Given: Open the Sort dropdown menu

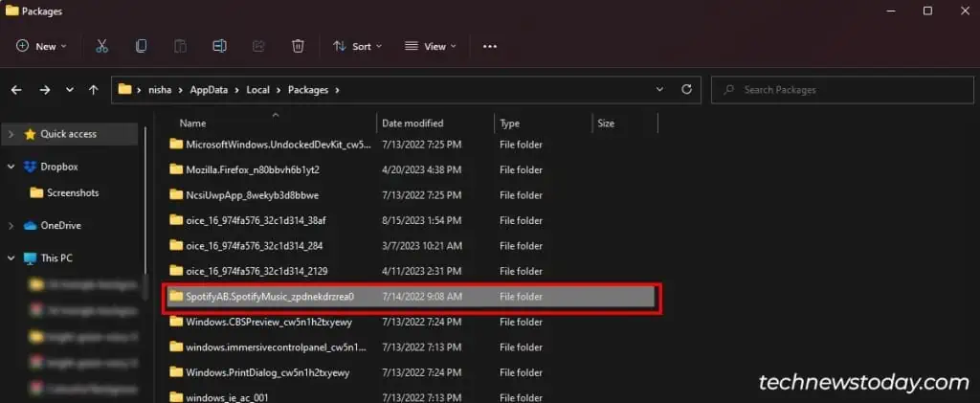Looking at the screenshot, I should click(357, 46).
